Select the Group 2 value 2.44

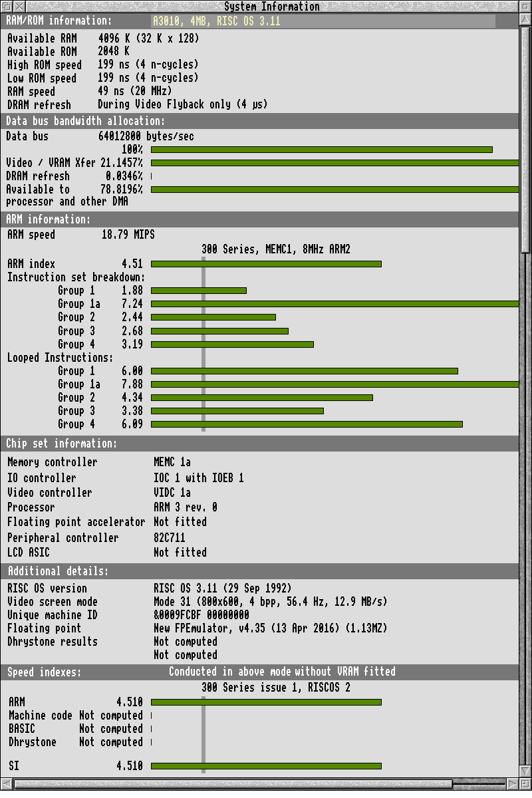[x=132, y=317]
